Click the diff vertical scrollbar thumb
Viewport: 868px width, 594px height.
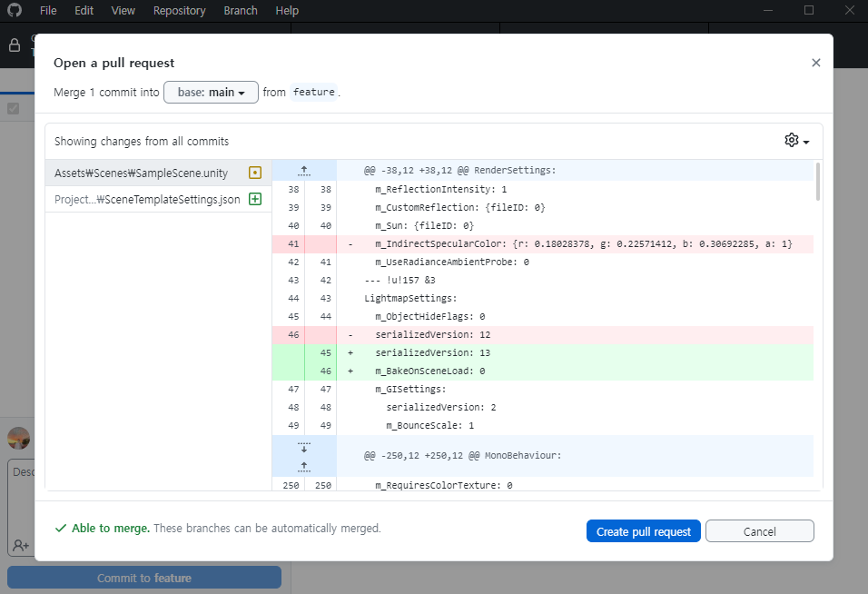pos(818,182)
